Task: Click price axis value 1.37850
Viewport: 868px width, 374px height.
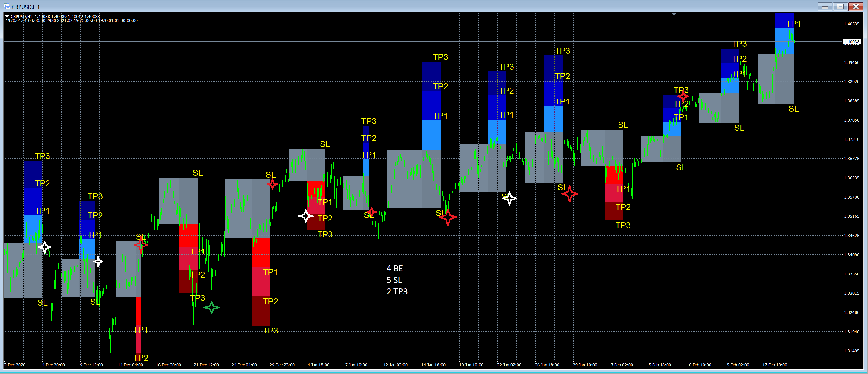Action: pos(851,120)
